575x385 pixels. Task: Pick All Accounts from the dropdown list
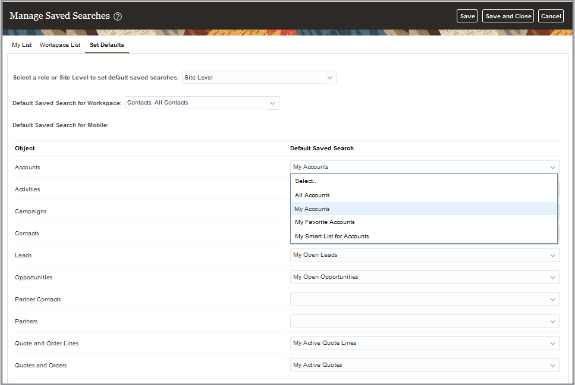click(x=424, y=195)
